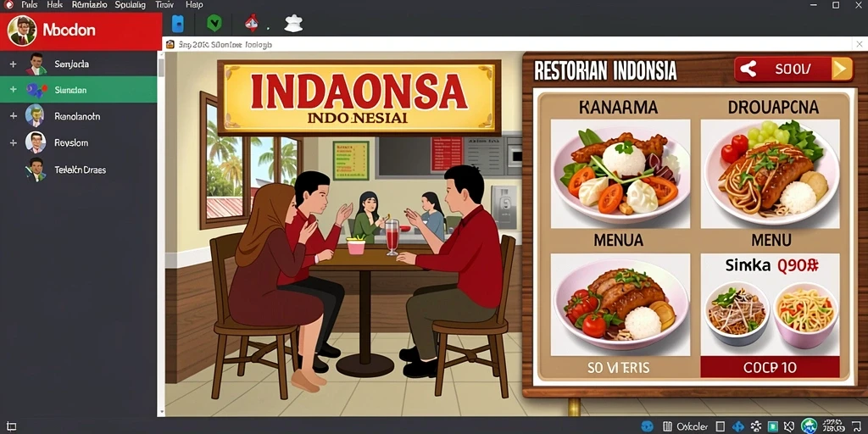Click the COCP 10 red button
Image resolution: width=868 pixels, height=434 pixels.
pyautogui.click(x=770, y=367)
